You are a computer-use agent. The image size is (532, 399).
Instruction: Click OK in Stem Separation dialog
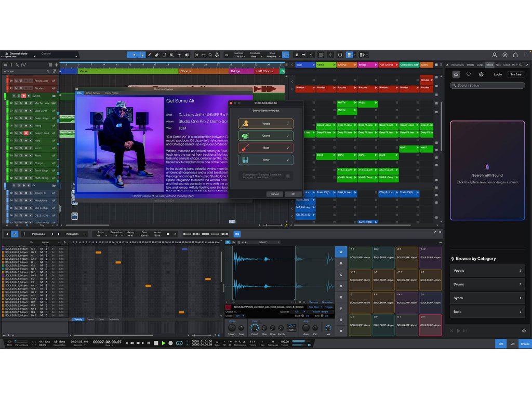(x=293, y=194)
